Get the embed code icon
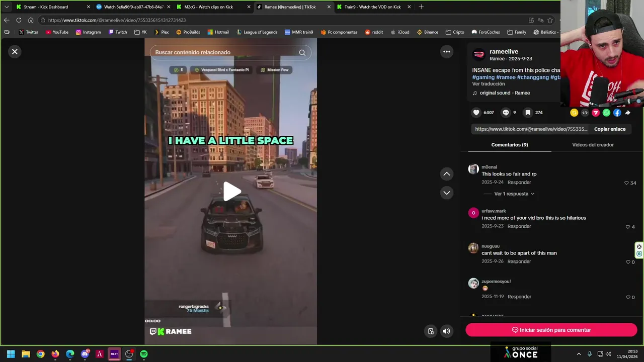The image size is (644, 362). click(585, 113)
